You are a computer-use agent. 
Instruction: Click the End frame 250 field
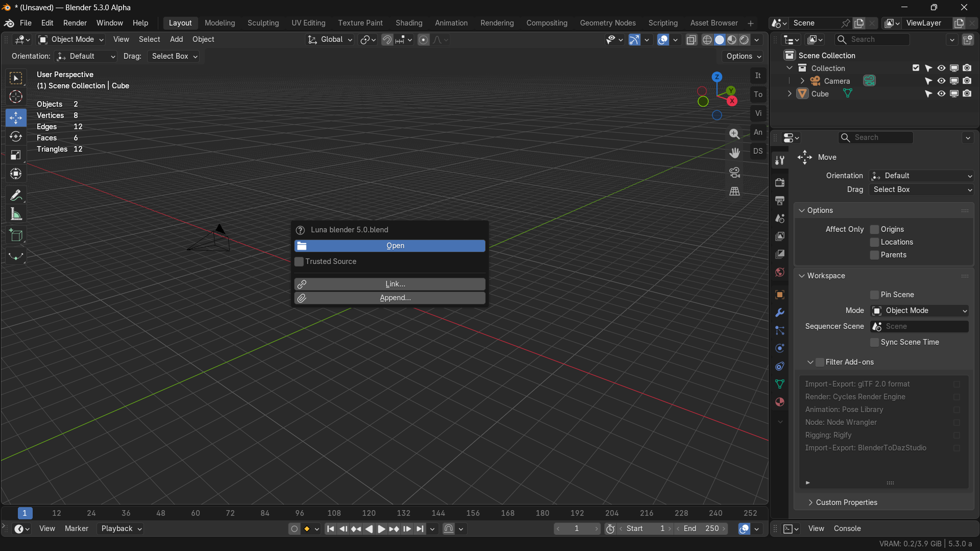tap(702, 529)
